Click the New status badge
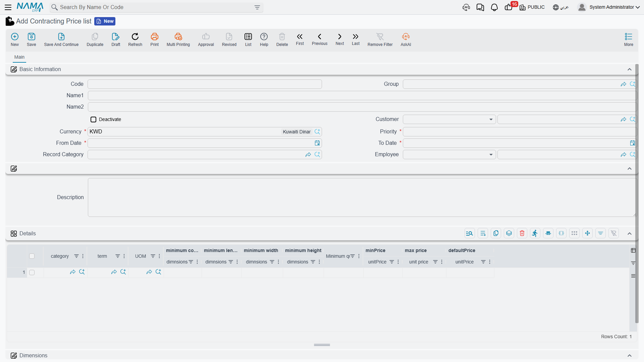 (105, 21)
